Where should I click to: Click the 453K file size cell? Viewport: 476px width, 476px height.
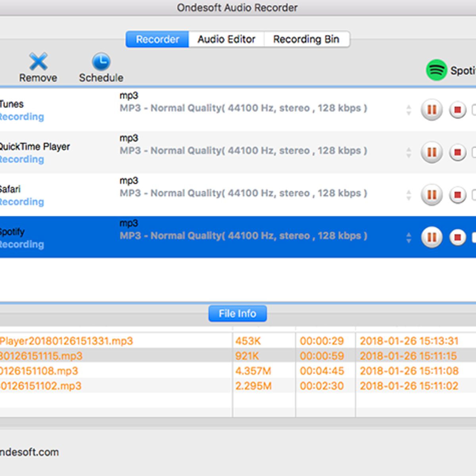tap(248, 341)
